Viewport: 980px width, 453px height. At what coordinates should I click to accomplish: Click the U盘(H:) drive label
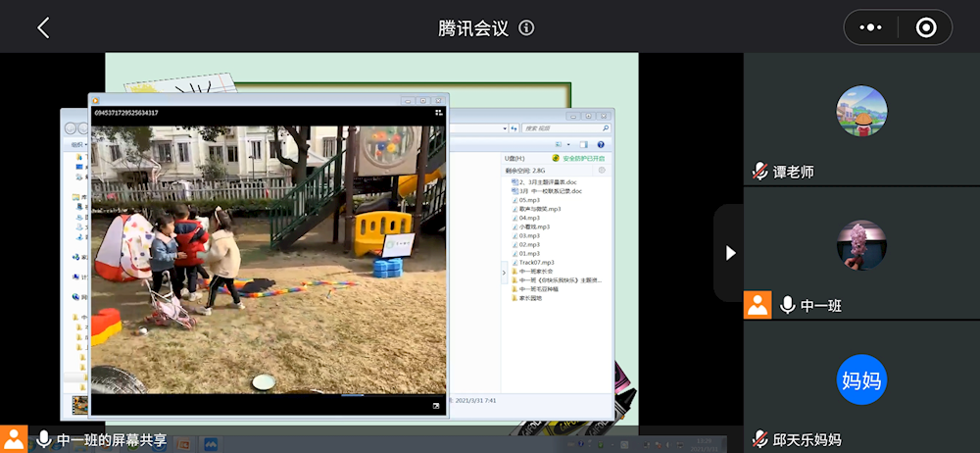point(515,158)
